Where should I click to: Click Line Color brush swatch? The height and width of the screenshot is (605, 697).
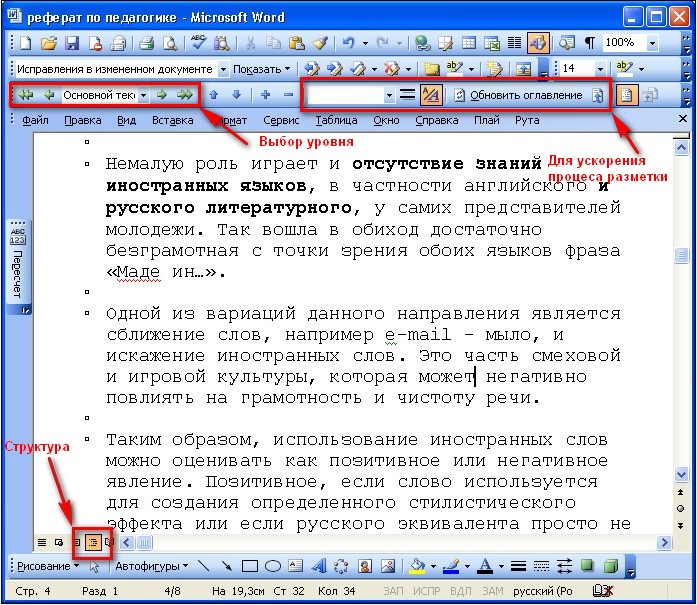[451, 566]
